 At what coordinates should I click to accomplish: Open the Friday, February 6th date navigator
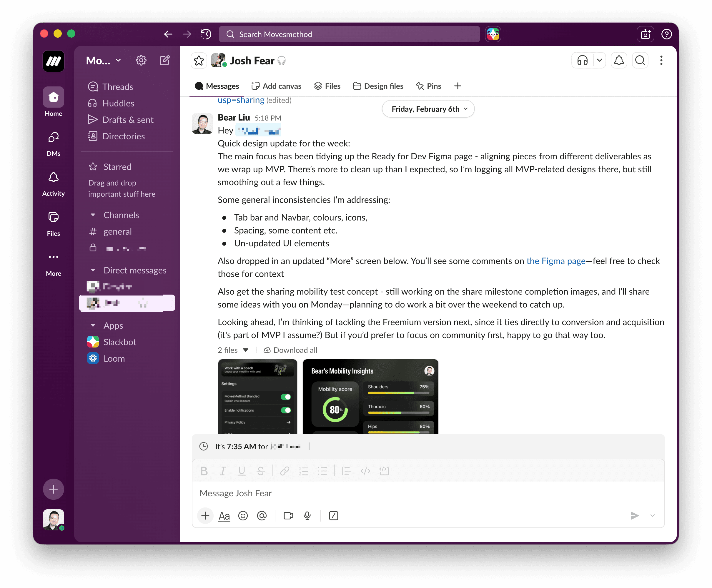pyautogui.click(x=428, y=109)
